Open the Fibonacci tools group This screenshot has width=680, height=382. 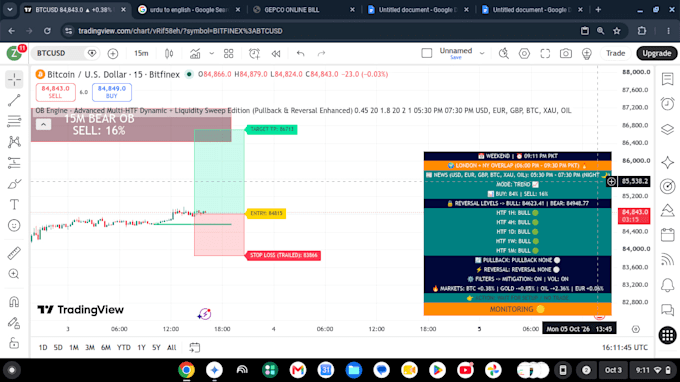[x=14, y=121]
